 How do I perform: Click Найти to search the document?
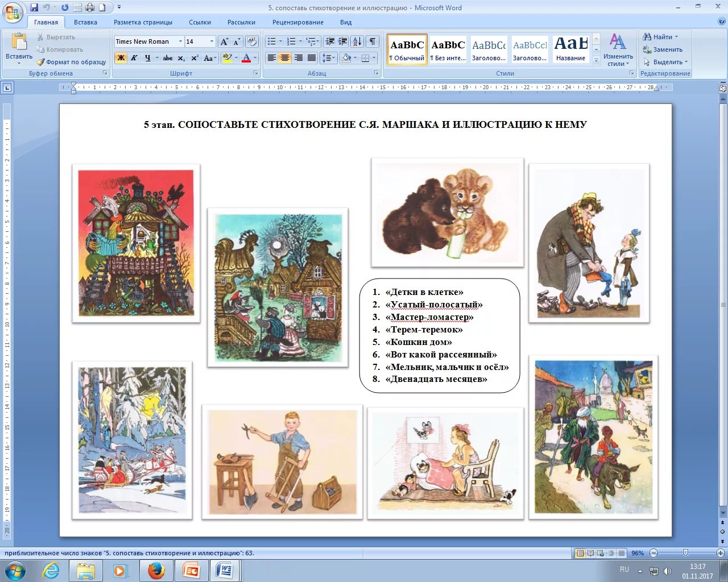[x=661, y=37]
